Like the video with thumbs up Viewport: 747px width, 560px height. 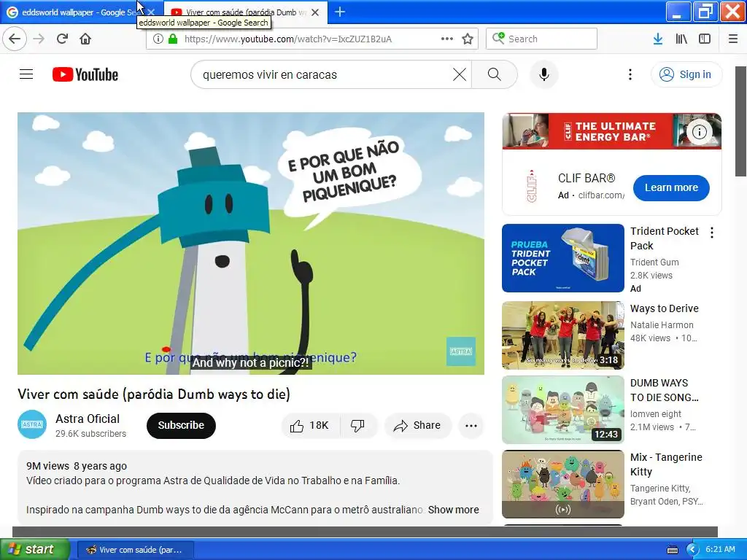[x=311, y=425]
